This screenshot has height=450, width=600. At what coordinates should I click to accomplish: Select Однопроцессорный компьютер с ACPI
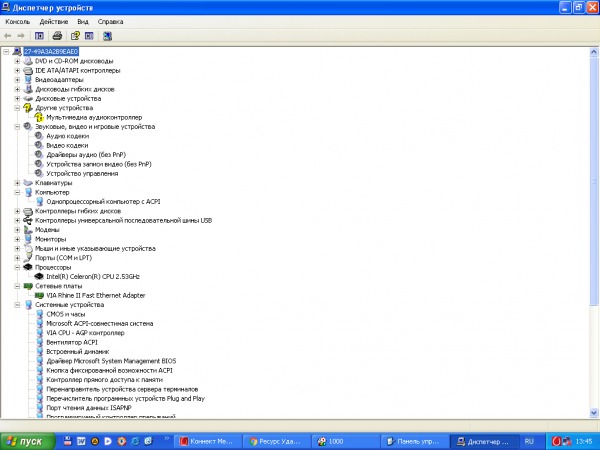click(x=103, y=202)
